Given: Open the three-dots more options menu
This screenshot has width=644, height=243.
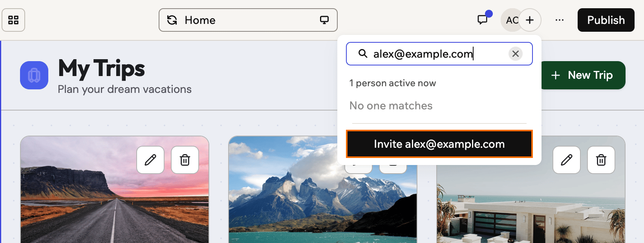Looking at the screenshot, I should click(x=560, y=20).
